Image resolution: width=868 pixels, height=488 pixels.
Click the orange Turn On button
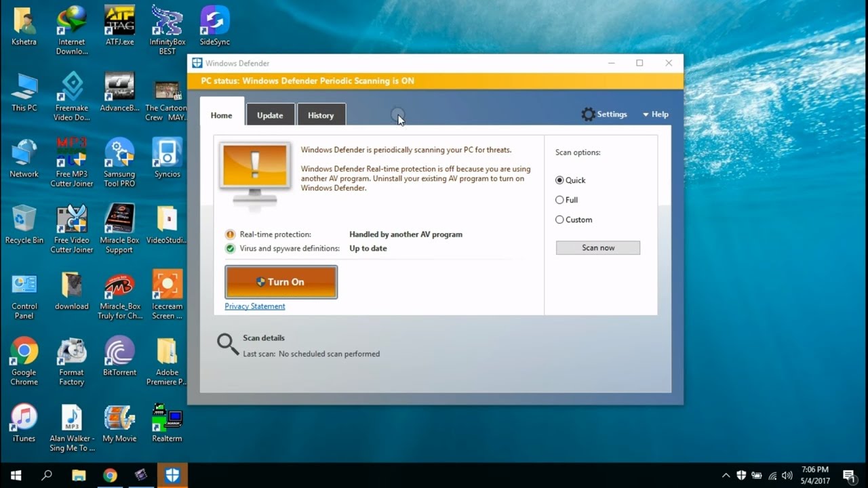click(x=281, y=282)
